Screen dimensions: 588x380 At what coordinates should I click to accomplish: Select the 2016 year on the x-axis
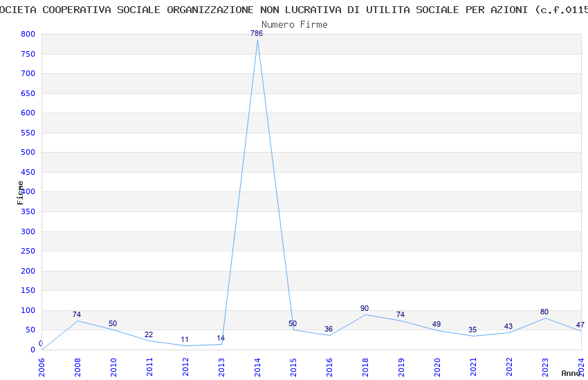[329, 368]
